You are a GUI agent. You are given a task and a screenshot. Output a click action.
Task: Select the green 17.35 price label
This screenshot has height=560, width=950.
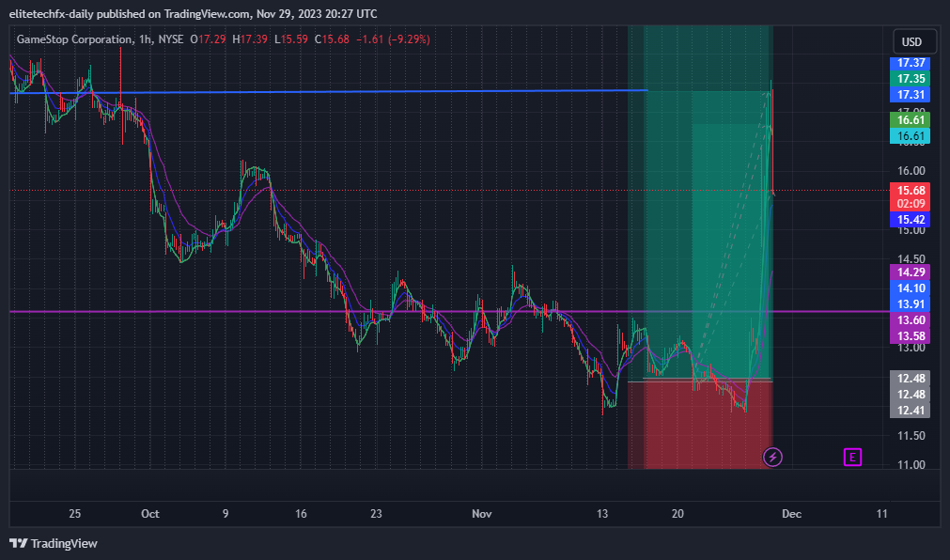click(910, 79)
